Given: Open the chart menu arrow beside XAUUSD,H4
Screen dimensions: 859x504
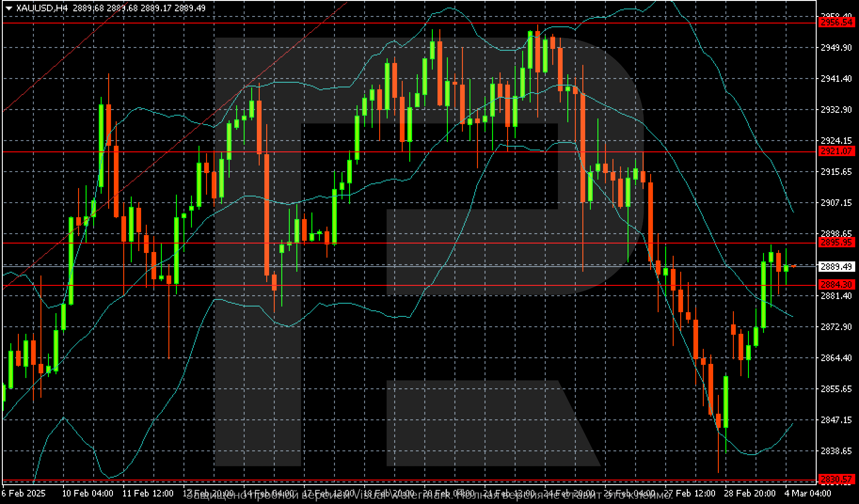Looking at the screenshot, I should point(9,8).
